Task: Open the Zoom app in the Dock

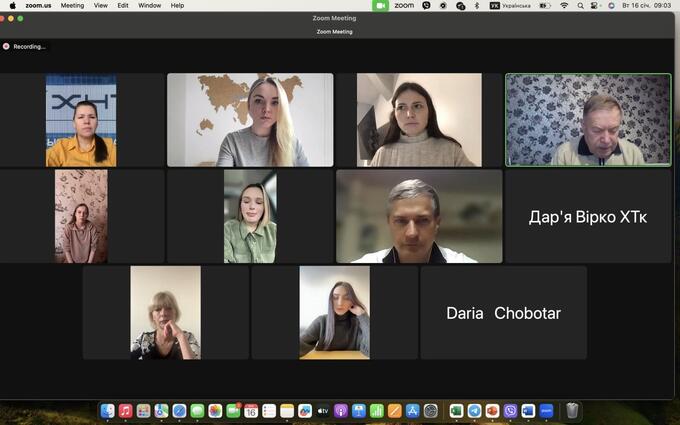Action: (546, 411)
